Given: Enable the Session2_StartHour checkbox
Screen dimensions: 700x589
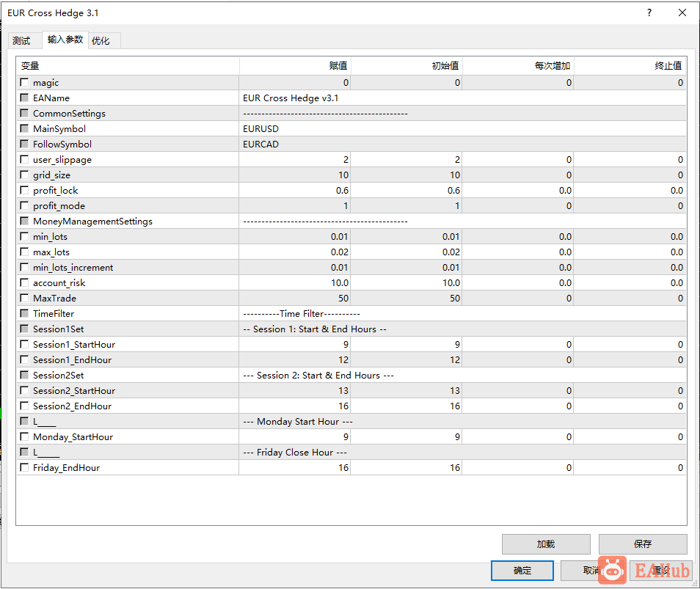Looking at the screenshot, I should 24,390.
